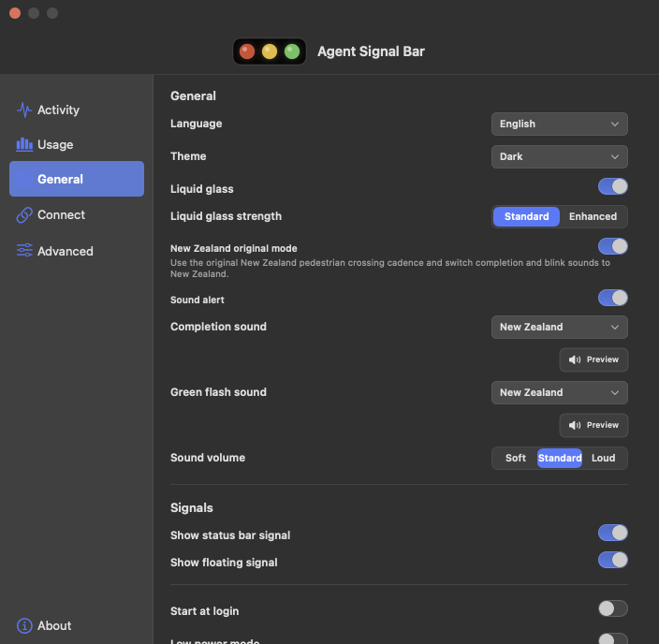Click the Usage bar chart icon
Screen dimensions: 659x644
[x=24, y=144]
